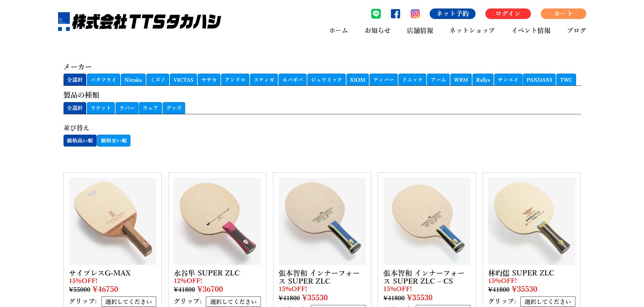Open grip dropdown for 水谷隼 SUPER ZLC

[233, 302]
